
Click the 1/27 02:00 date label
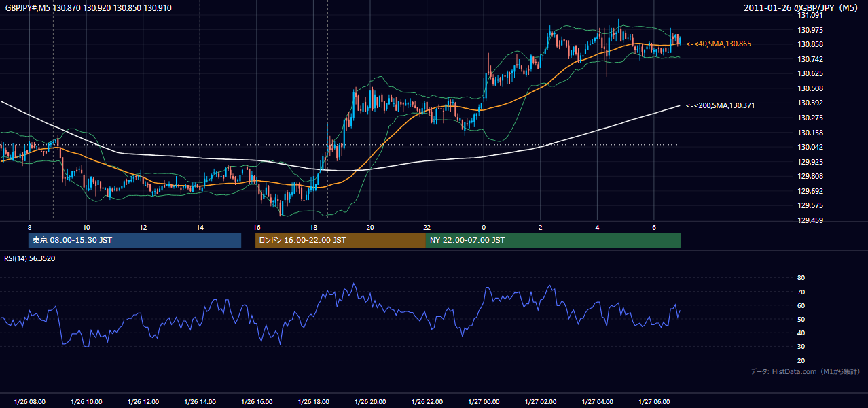540,402
